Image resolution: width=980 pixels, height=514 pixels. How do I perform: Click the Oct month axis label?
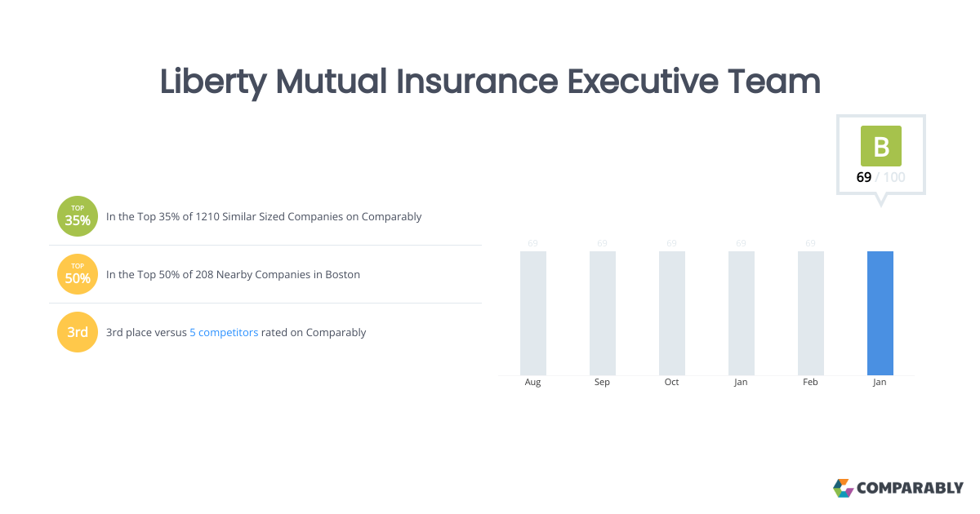pos(671,383)
